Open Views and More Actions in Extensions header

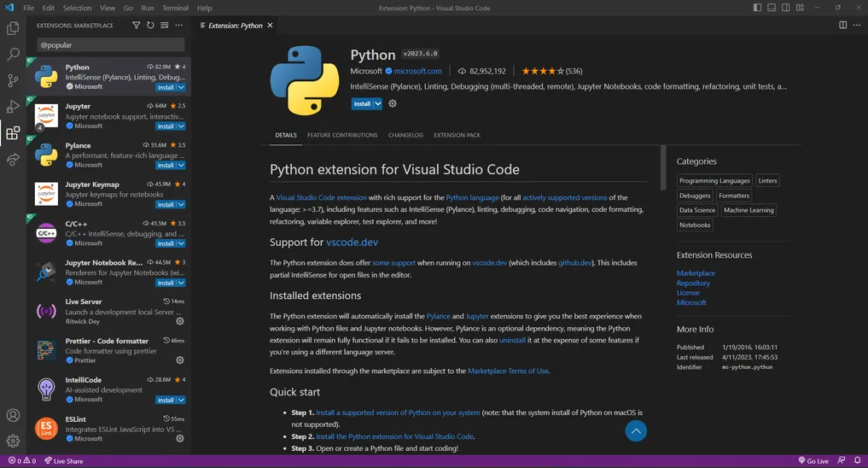point(178,26)
